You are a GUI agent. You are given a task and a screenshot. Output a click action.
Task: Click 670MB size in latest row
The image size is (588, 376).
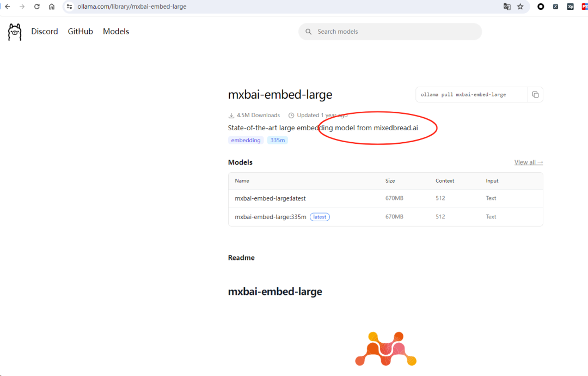[x=394, y=198]
